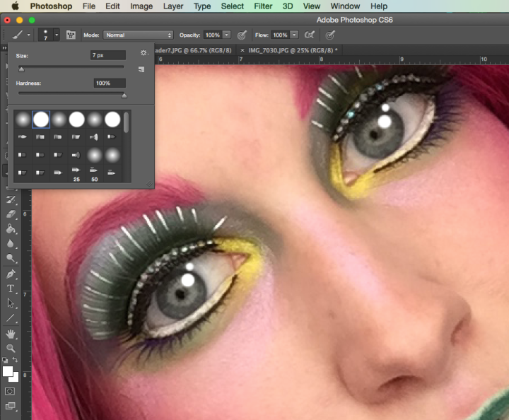Swap foreground and background colors
The image size is (509, 420).
16,359
